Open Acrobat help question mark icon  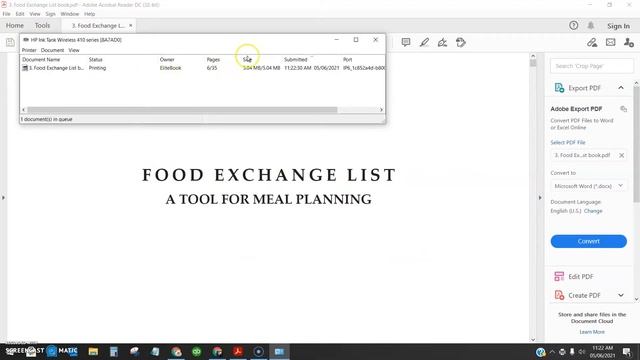[573, 25]
